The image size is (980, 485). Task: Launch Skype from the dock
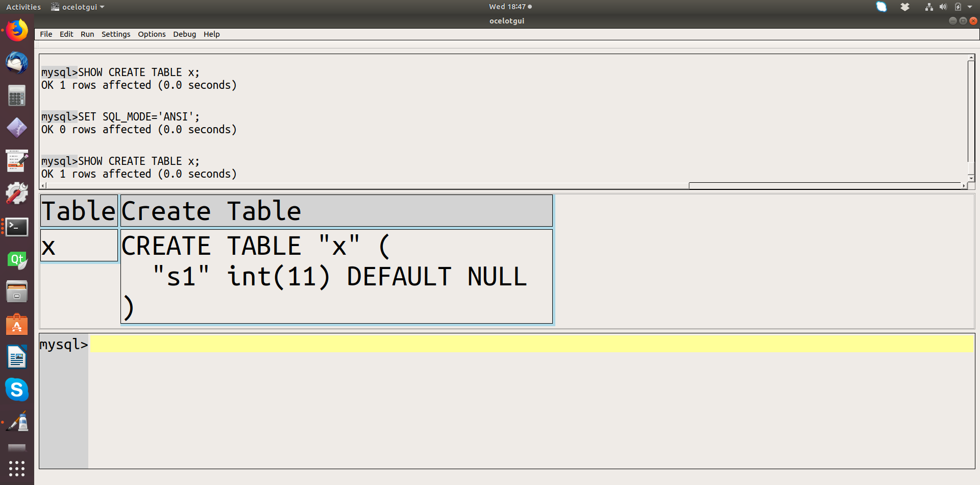pyautogui.click(x=17, y=390)
